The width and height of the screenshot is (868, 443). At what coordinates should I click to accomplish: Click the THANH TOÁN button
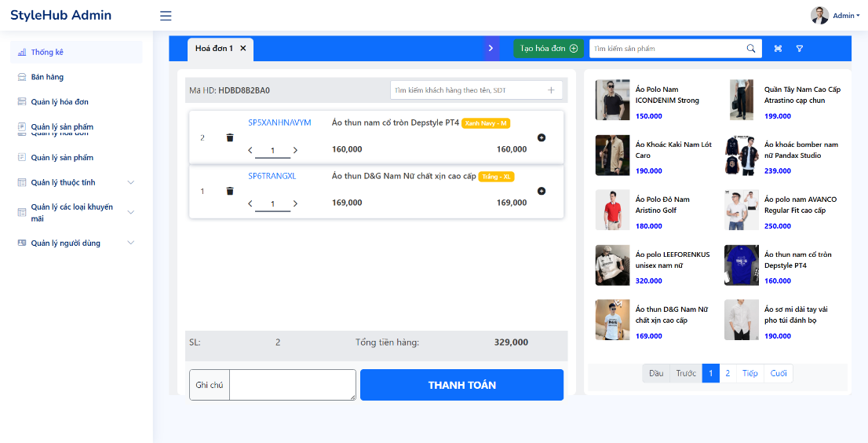[x=461, y=385]
